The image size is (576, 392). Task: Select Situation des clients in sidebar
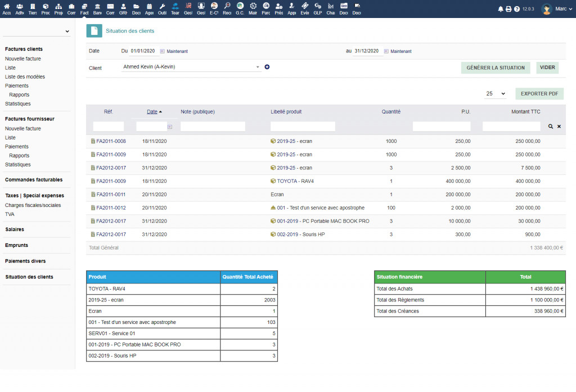[29, 277]
